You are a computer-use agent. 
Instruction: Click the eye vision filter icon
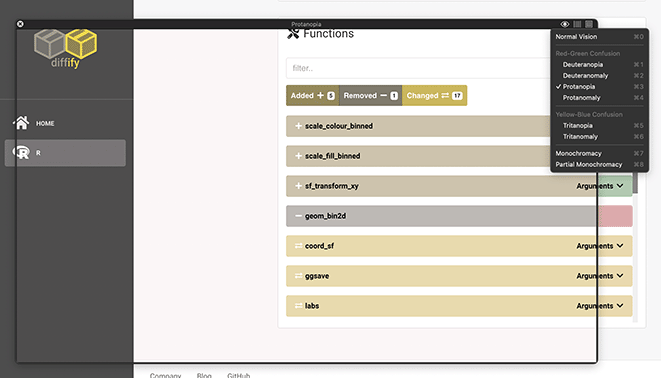coord(565,24)
